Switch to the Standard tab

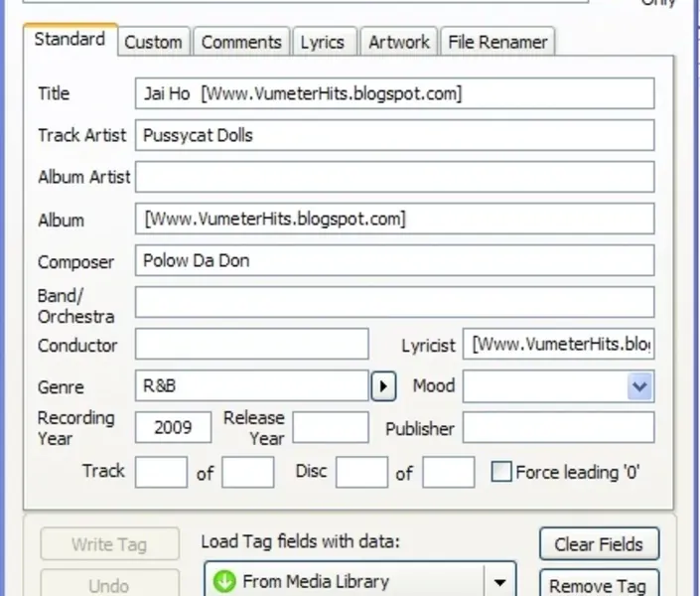coord(70,40)
